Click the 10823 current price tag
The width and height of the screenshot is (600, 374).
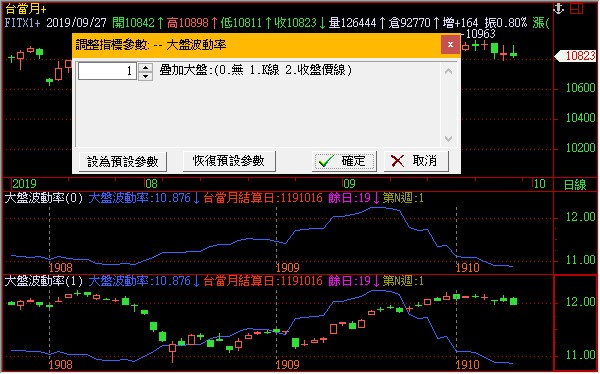point(576,56)
